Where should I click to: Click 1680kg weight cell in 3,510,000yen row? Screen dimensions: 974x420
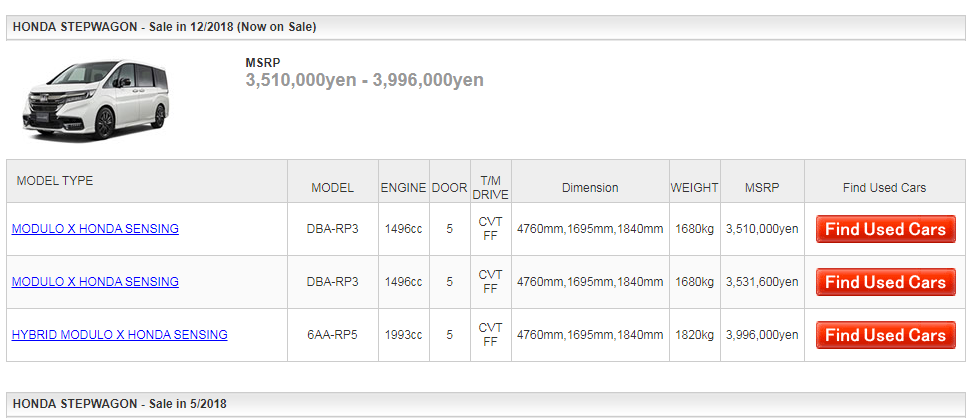(x=694, y=229)
